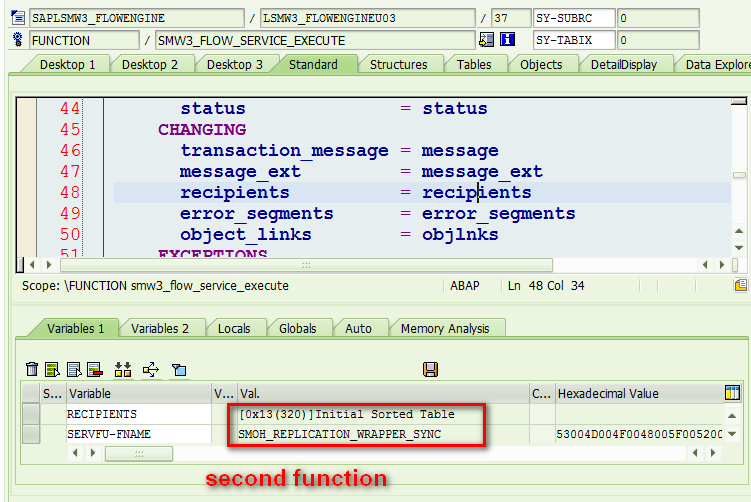Click the blue information icon near SY-TABIX
The image size is (751, 502).
pyautogui.click(x=507, y=39)
